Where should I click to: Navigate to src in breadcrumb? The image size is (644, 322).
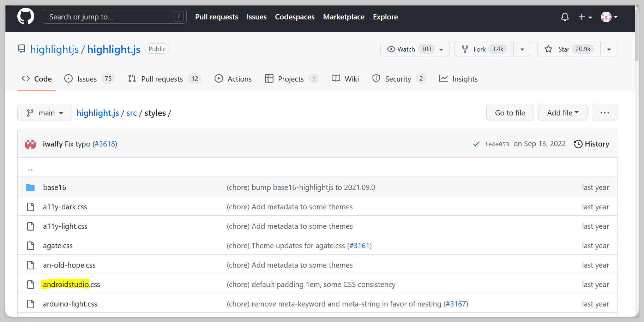tap(132, 113)
